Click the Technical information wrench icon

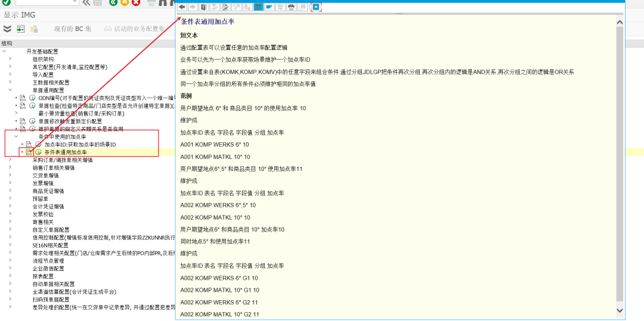pyautogui.click(x=237, y=7)
